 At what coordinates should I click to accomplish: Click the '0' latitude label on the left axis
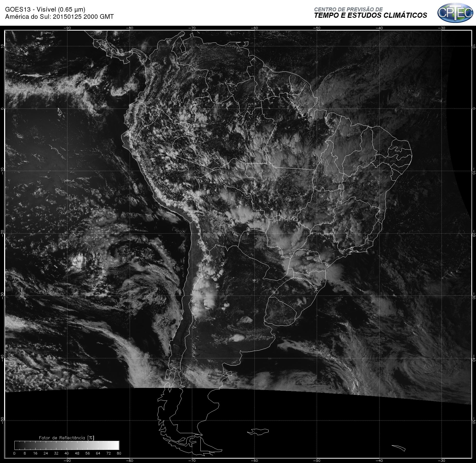(x=2, y=109)
